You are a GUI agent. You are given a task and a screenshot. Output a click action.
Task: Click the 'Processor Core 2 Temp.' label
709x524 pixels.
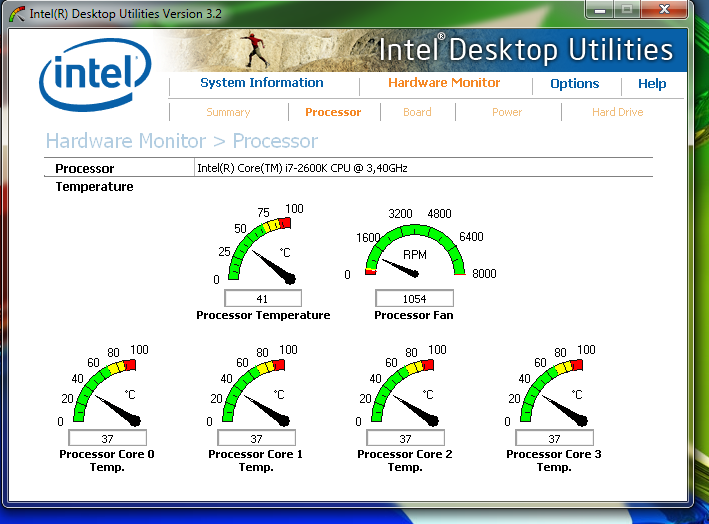tap(405, 461)
